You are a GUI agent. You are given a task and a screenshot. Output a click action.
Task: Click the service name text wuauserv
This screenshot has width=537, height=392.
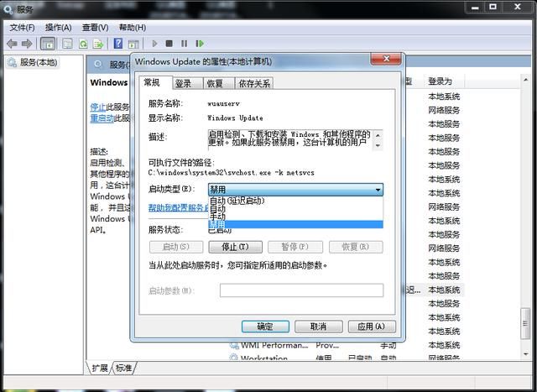224,103
